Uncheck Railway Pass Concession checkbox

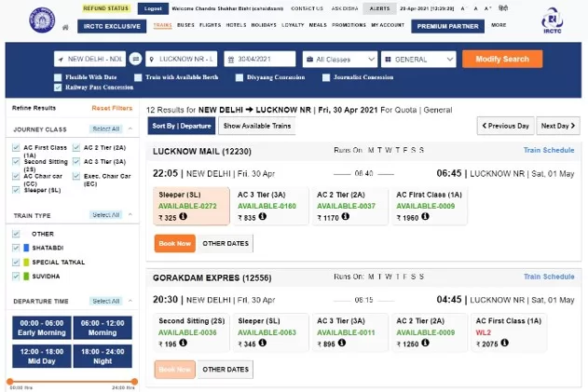pyautogui.click(x=58, y=88)
